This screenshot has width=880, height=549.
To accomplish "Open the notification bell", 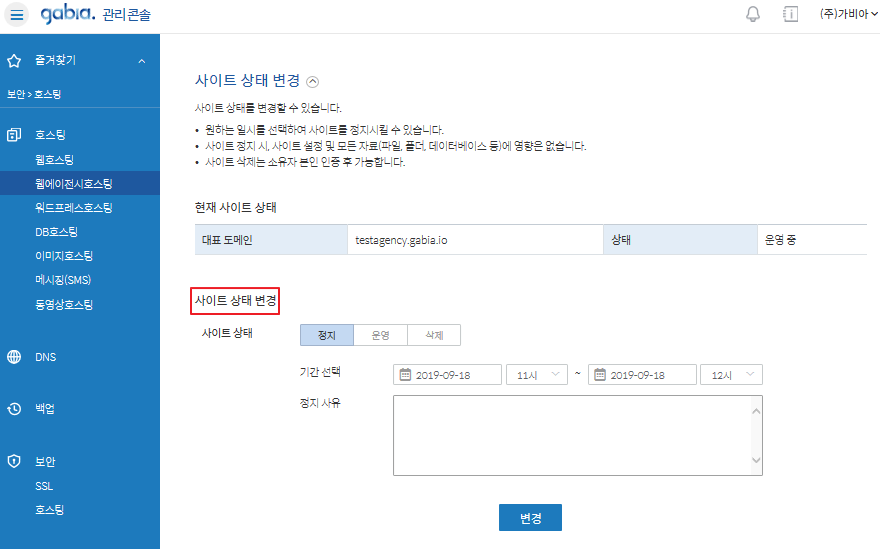I will click(x=753, y=14).
